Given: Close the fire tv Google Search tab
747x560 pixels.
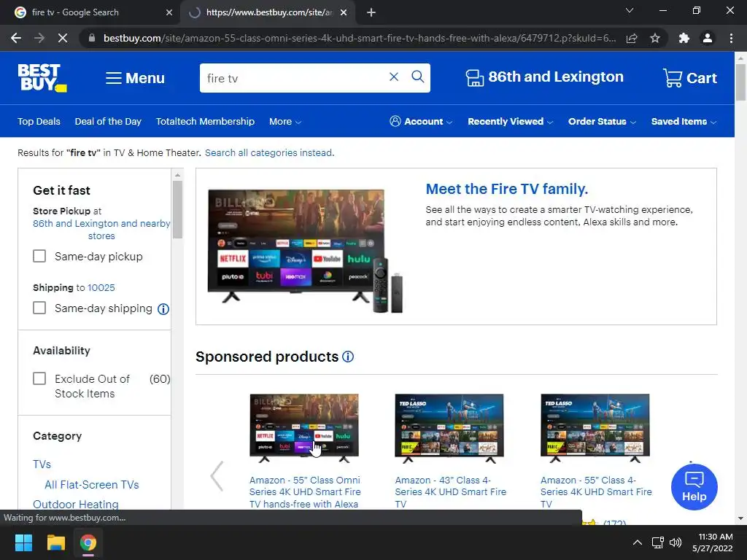Looking at the screenshot, I should tap(169, 12).
